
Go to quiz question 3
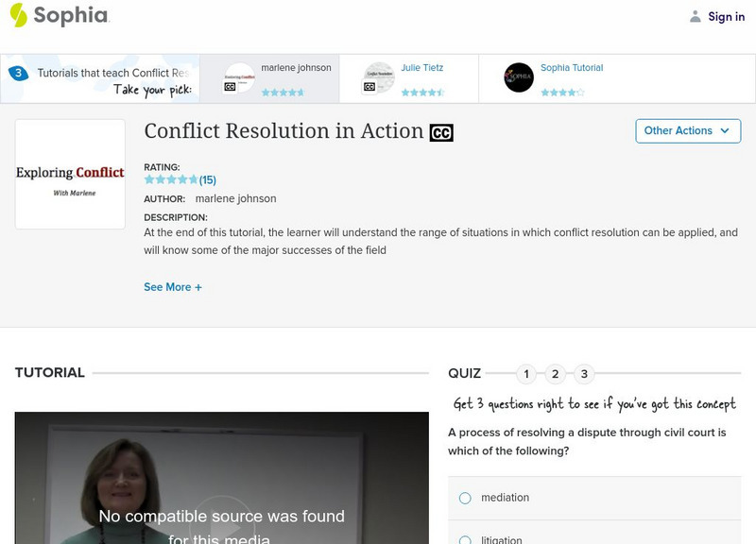coord(584,374)
